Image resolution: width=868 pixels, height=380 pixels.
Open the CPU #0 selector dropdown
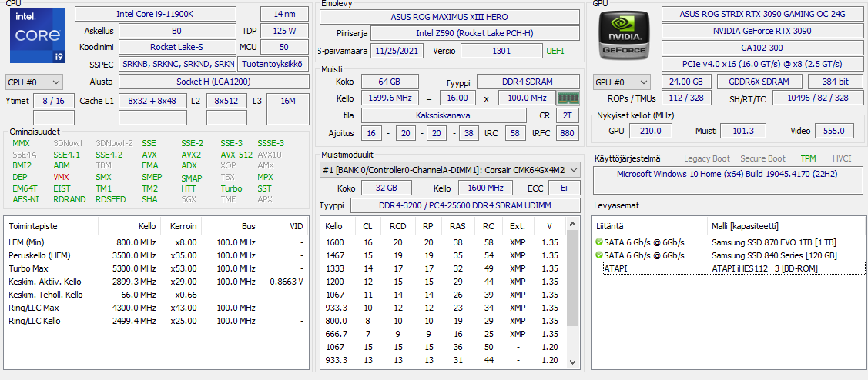(35, 82)
